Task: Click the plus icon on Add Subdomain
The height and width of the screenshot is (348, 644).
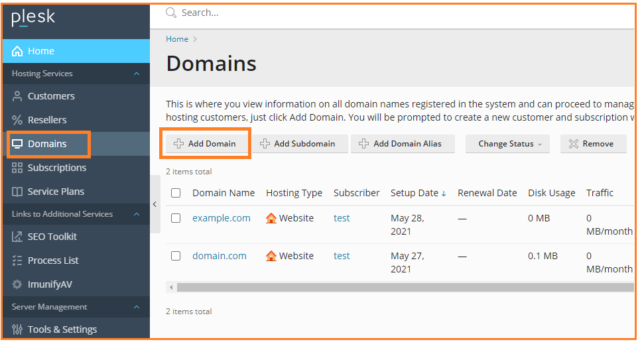Action: click(265, 143)
